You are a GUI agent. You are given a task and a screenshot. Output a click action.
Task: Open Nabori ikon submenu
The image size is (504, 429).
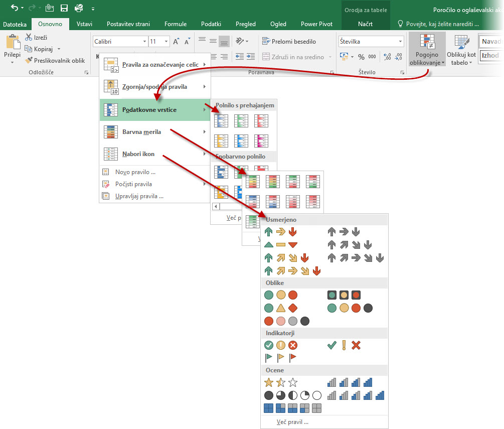tap(155, 154)
